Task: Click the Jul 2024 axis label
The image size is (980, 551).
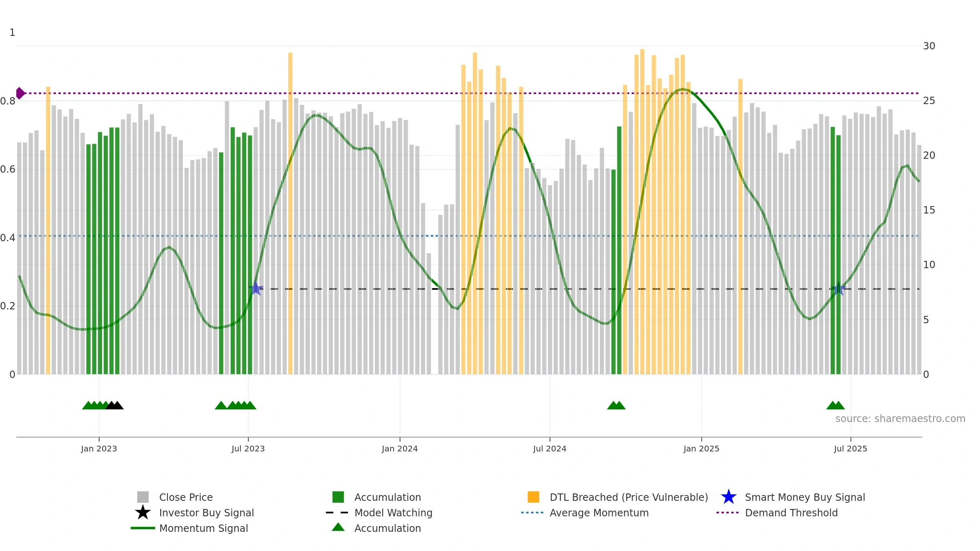Action: (x=550, y=449)
